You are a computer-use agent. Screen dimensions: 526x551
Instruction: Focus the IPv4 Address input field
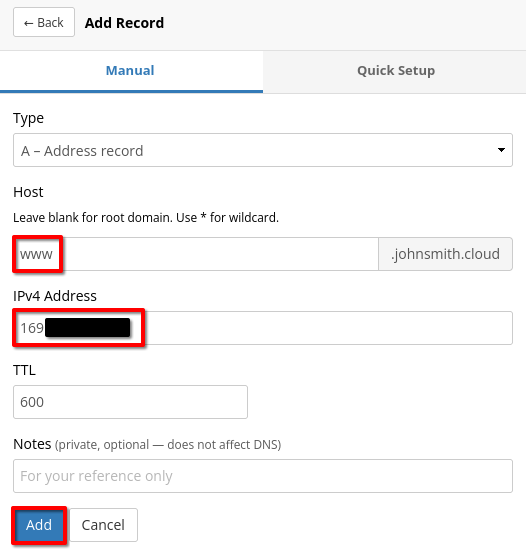(x=263, y=328)
